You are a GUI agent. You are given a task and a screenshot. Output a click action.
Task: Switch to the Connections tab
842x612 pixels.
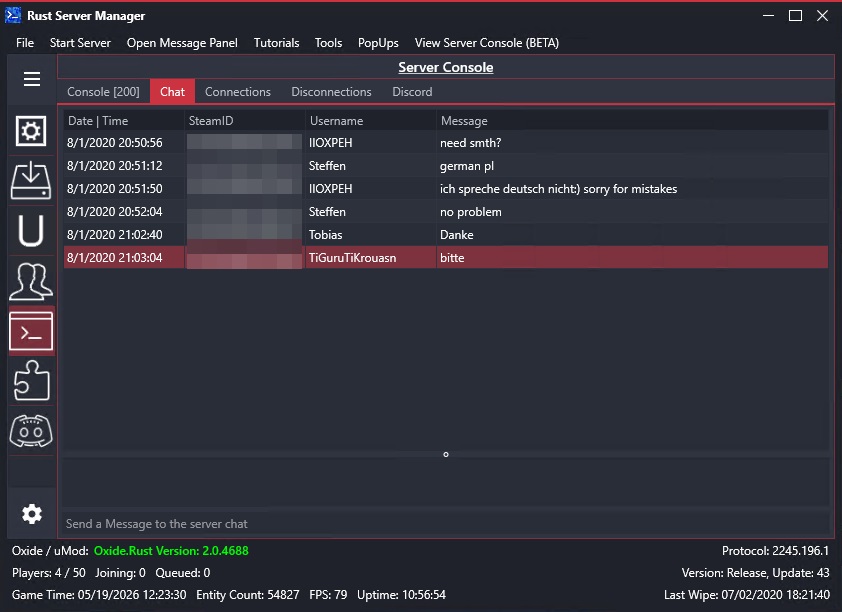click(x=237, y=91)
